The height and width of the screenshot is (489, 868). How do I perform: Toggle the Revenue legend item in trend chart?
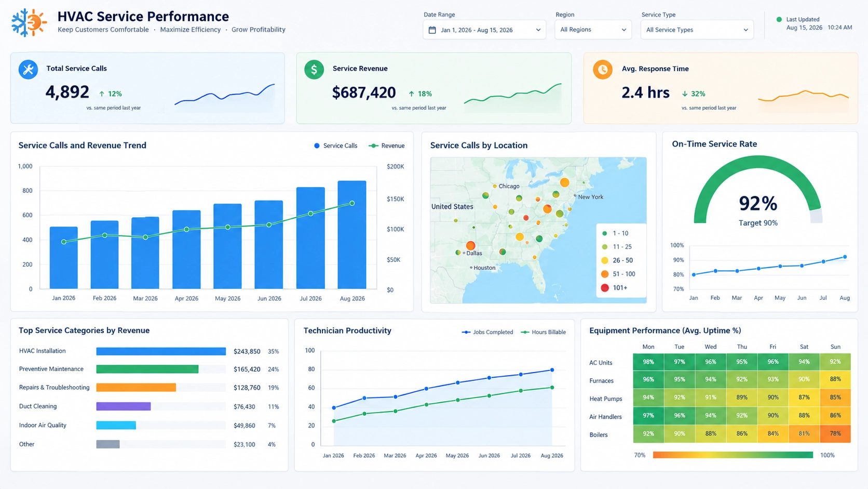click(x=387, y=146)
